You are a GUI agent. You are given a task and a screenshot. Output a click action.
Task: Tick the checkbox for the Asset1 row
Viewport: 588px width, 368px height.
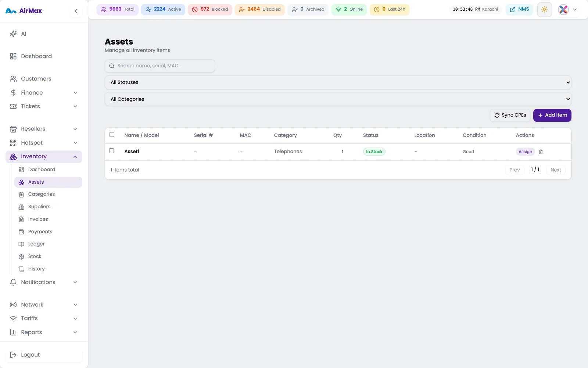[x=112, y=151]
